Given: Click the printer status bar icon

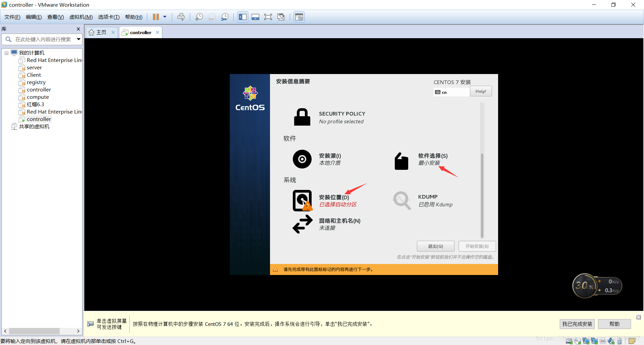Looking at the screenshot, I should (x=603, y=341).
